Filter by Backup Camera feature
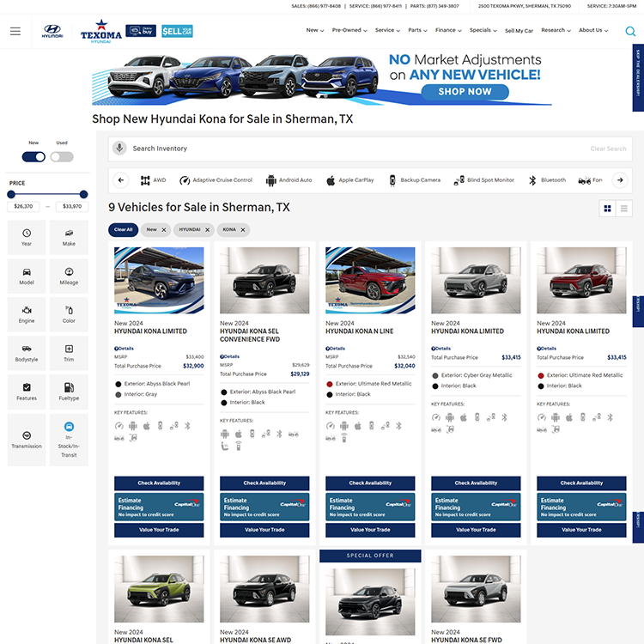 pyautogui.click(x=415, y=180)
